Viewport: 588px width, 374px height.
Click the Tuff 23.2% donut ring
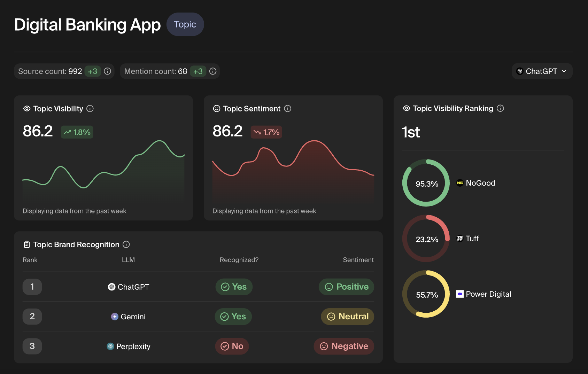click(x=426, y=239)
